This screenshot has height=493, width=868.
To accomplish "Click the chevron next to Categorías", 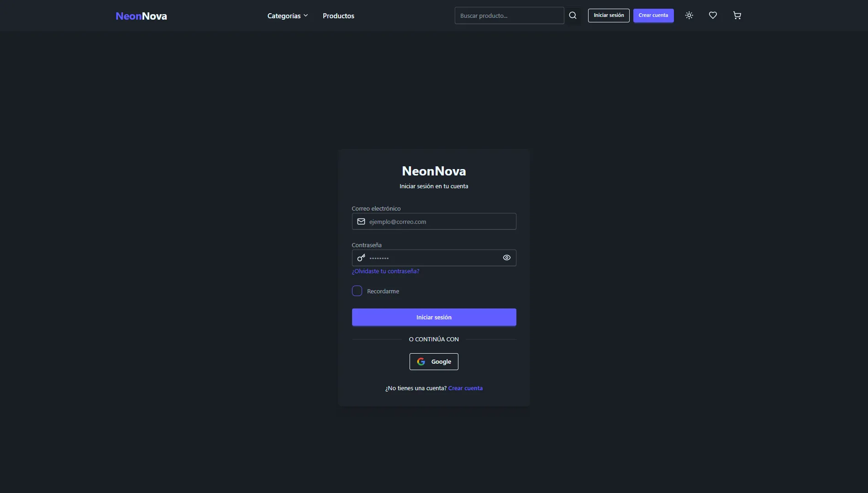I will [x=306, y=16].
